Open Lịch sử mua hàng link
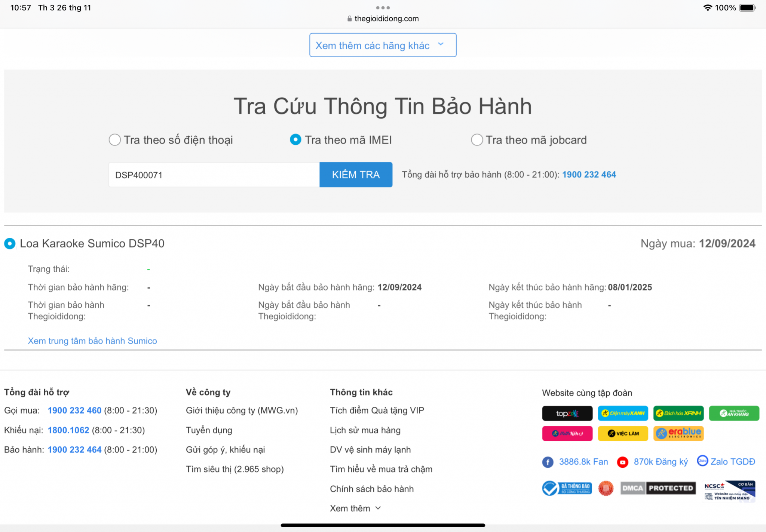 (x=365, y=430)
